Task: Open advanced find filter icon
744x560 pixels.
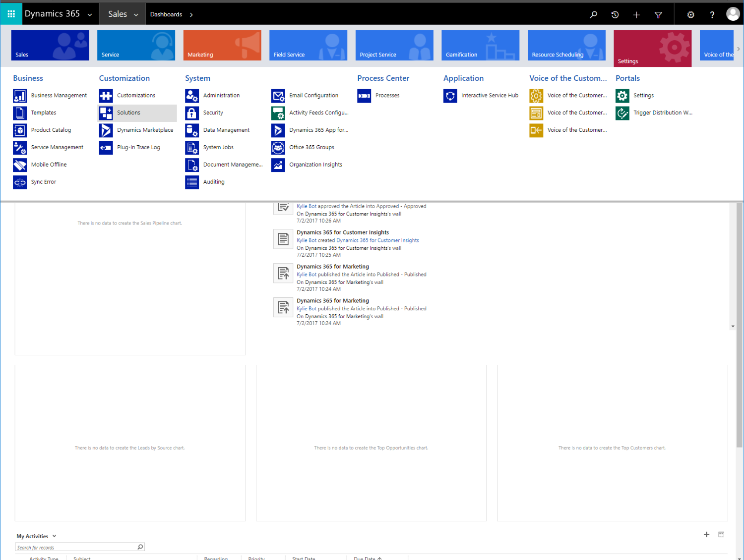Action: [x=658, y=14]
